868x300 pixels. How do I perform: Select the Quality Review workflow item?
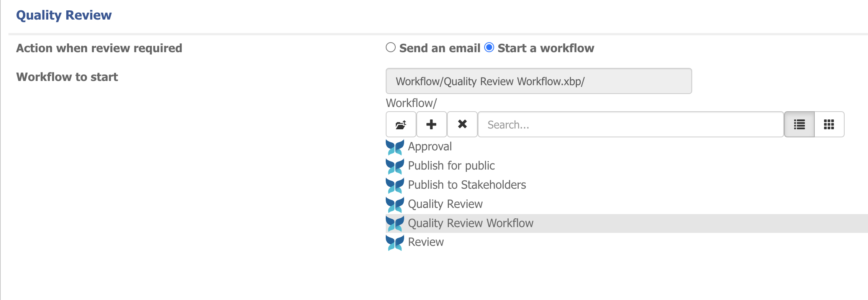pos(445,204)
